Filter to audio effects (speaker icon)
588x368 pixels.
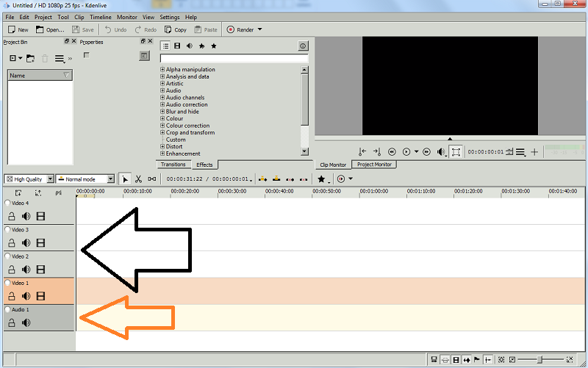pyautogui.click(x=190, y=46)
